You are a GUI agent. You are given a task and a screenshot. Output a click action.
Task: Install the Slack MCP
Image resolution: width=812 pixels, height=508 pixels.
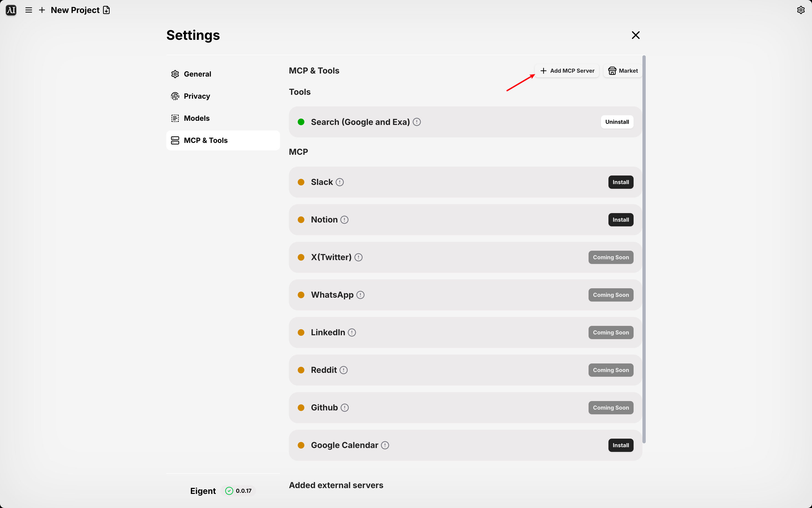[x=621, y=182]
